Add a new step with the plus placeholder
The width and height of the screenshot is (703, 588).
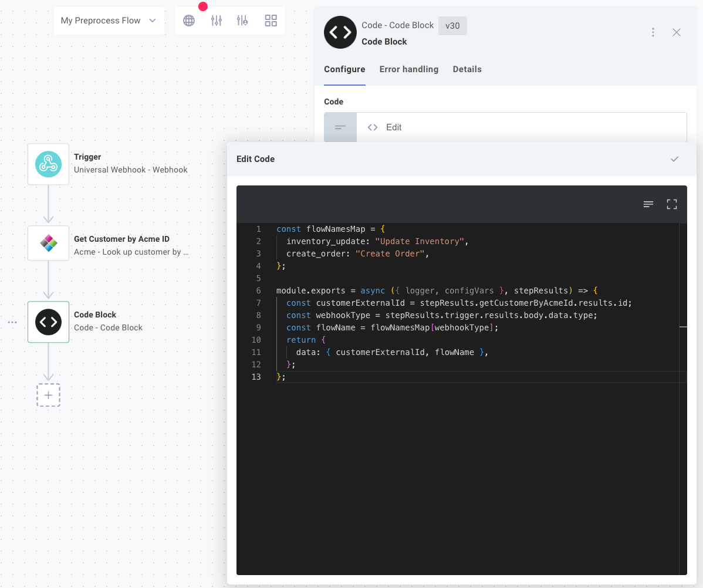point(48,395)
